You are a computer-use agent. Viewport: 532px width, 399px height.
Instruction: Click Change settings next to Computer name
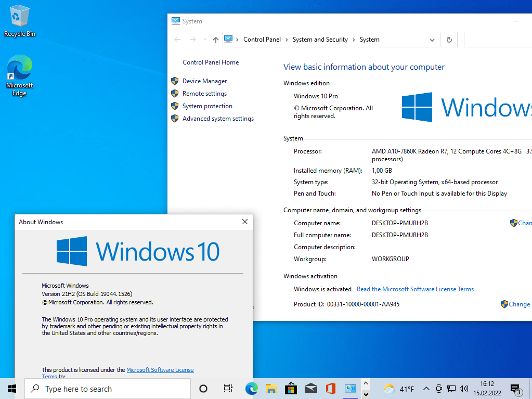(525, 223)
